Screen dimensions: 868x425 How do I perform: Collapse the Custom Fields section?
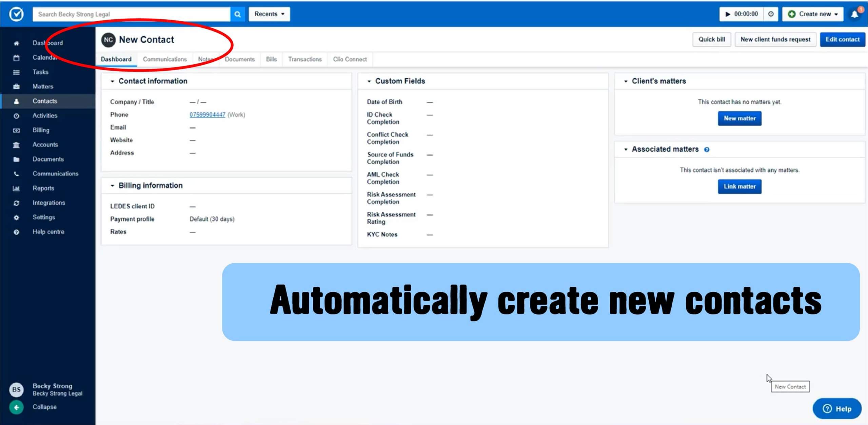(369, 81)
